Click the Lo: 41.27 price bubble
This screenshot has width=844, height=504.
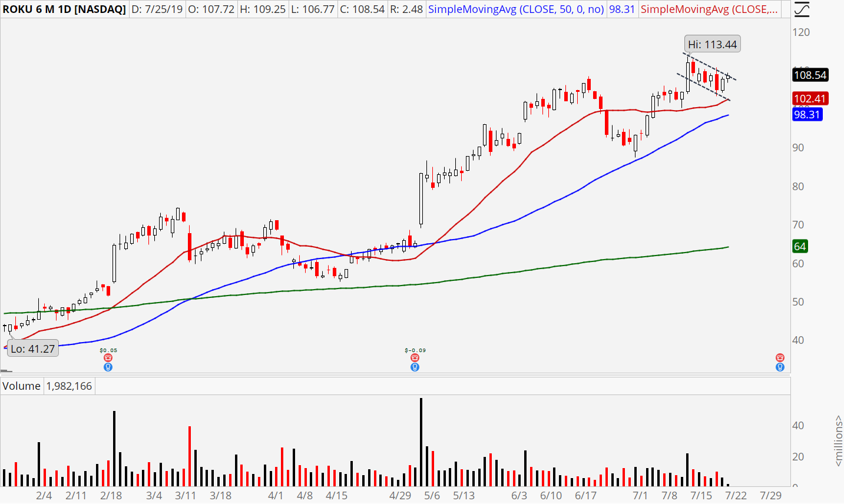pyautogui.click(x=33, y=349)
